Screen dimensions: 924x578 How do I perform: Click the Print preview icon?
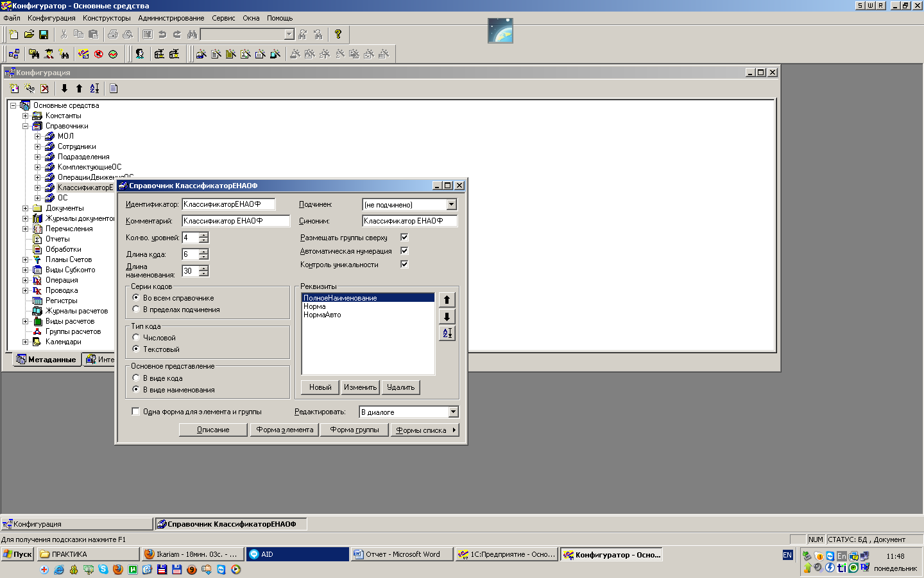click(x=128, y=34)
